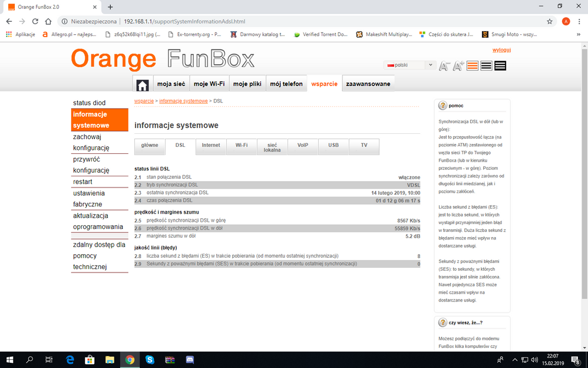Click the wyloguj logout link
This screenshot has height=368, width=588.
pos(501,50)
